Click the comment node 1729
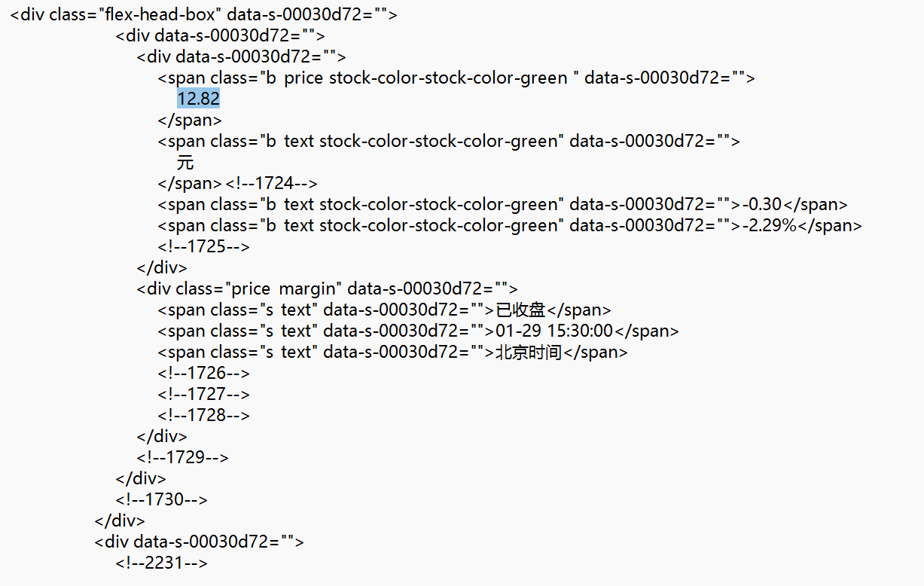 [182, 457]
